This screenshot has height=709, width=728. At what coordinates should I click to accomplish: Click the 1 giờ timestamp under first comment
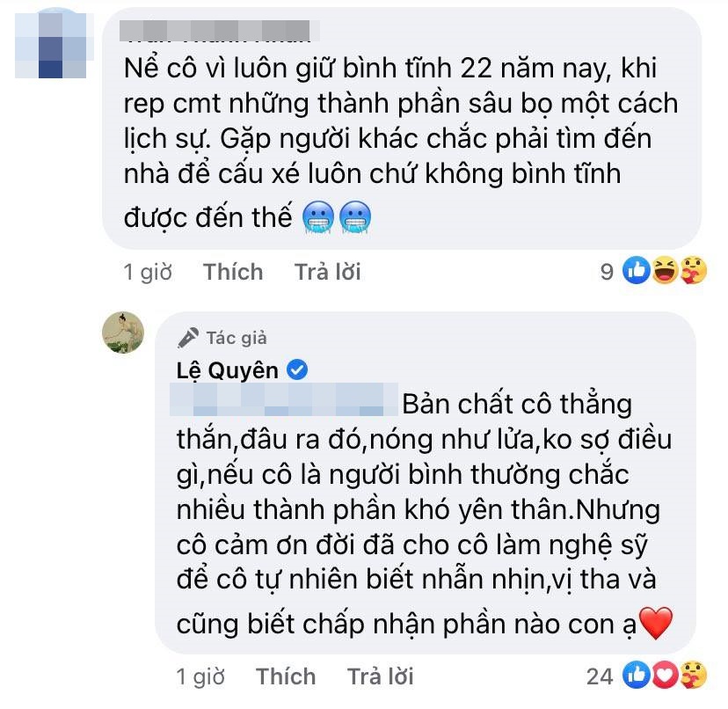(148, 272)
